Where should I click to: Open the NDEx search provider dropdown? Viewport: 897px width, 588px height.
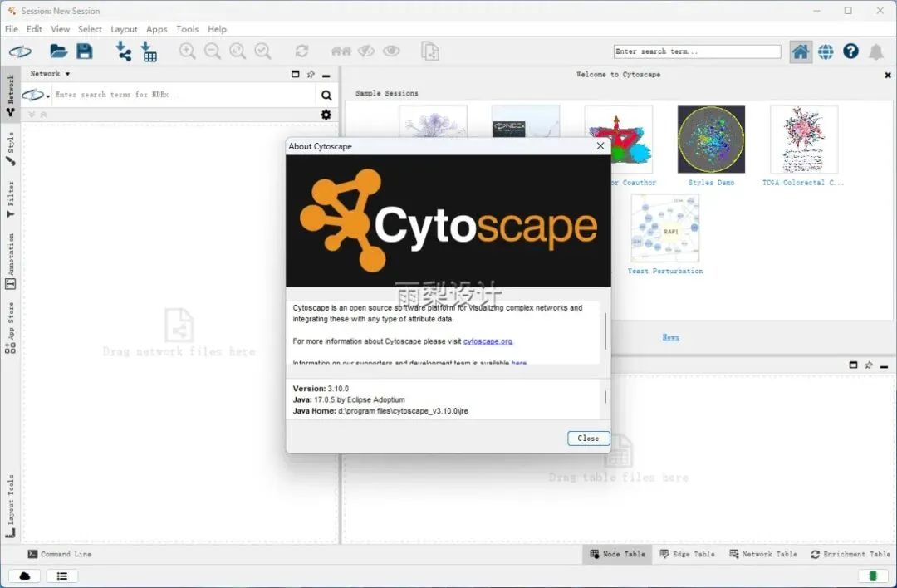tap(36, 95)
